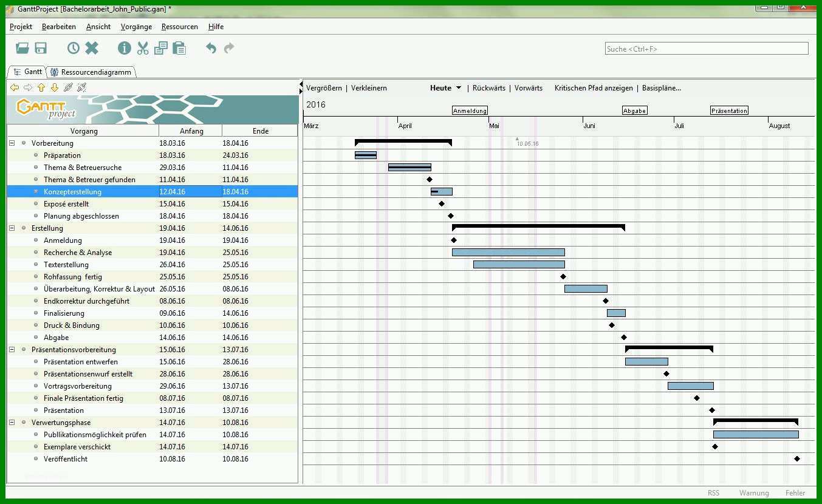Move task down arrow icon
The width and height of the screenshot is (822, 504).
pos(55,87)
